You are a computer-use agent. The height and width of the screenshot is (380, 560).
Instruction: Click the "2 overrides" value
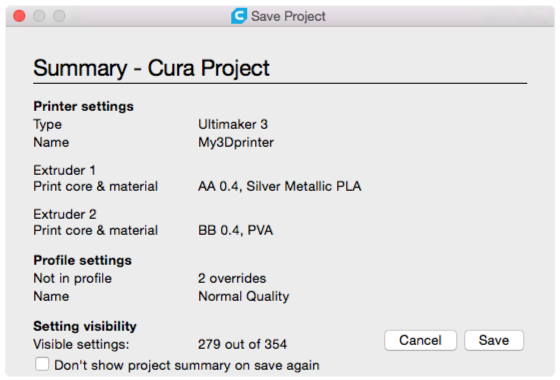pyautogui.click(x=232, y=278)
